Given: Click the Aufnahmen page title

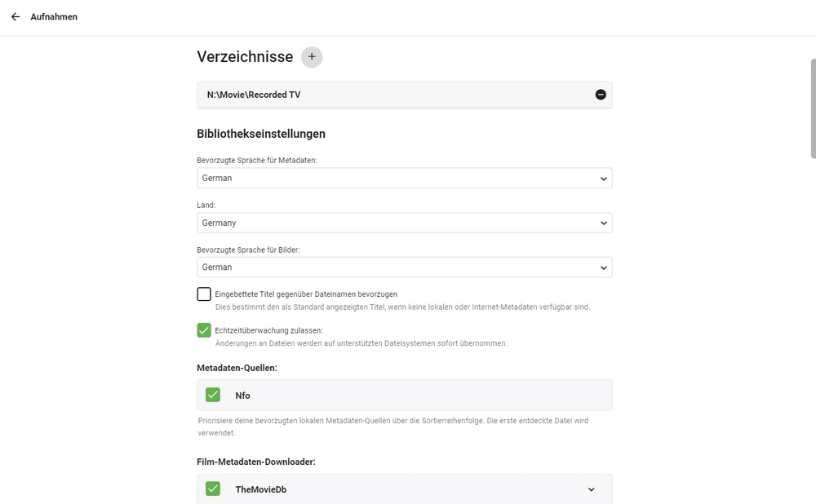Looking at the screenshot, I should coord(54,16).
